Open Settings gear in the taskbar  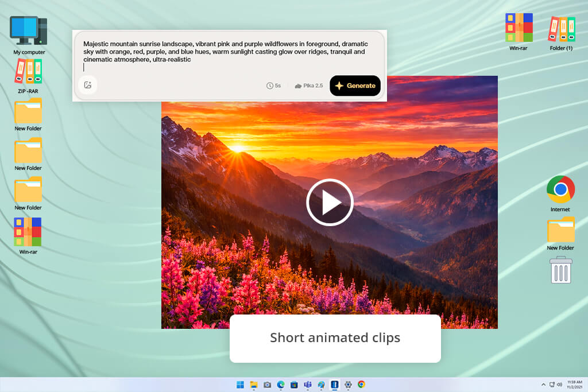point(348,385)
